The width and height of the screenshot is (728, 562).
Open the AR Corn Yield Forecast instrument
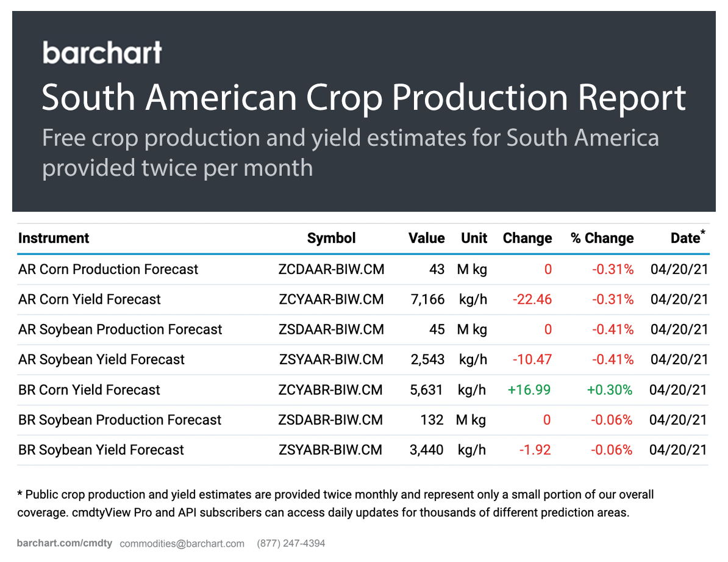pyautogui.click(x=90, y=300)
